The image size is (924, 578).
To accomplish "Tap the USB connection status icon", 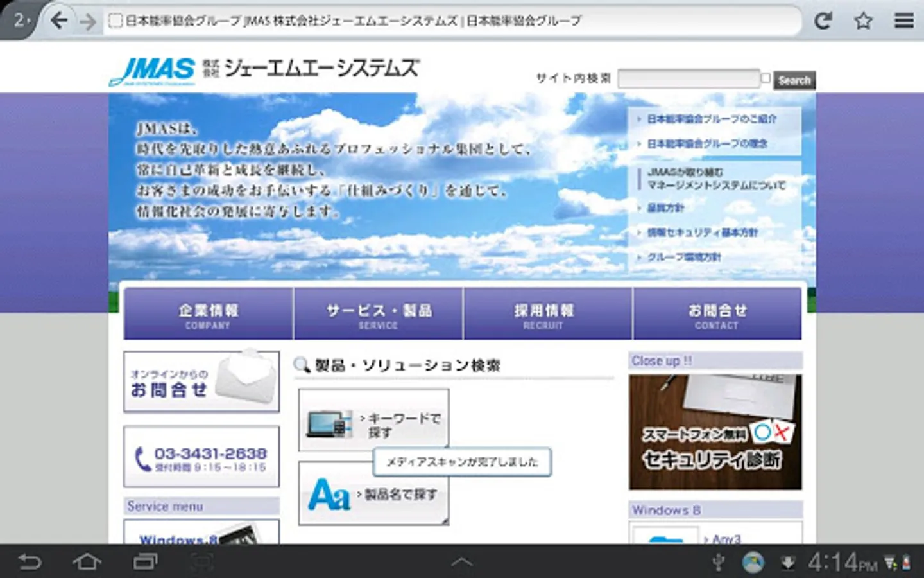I will coord(719,563).
